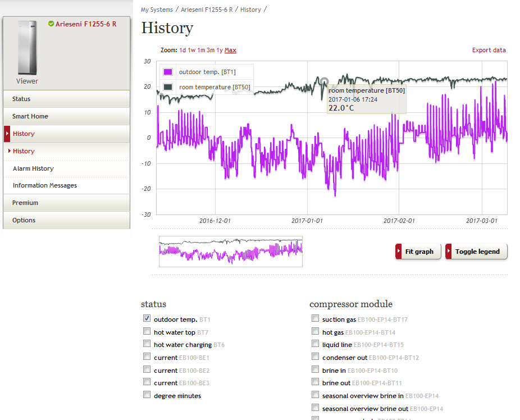Click the overview mini chart thumbnail

coord(231,251)
